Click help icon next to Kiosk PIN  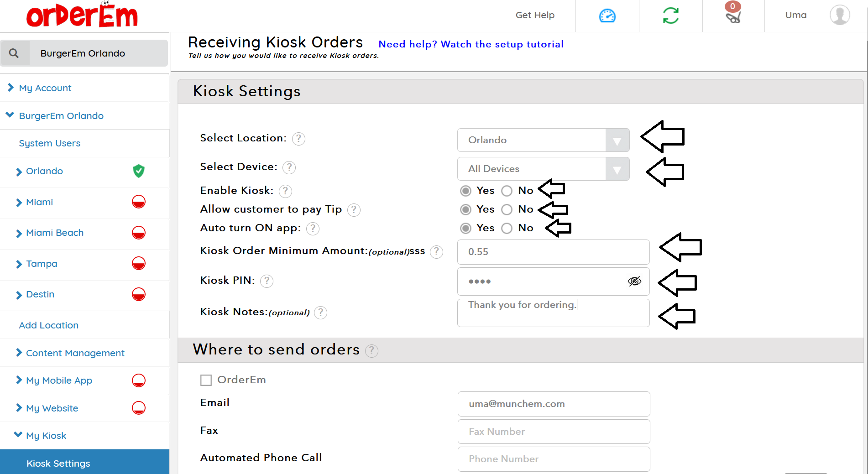[x=267, y=281]
